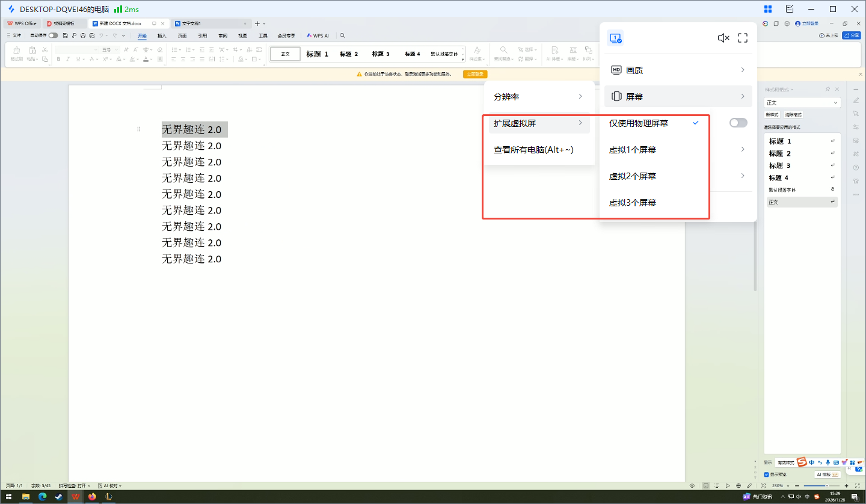Toggle the 自动保存 auto-save switch
Image resolution: width=866 pixels, height=504 pixels.
coord(54,35)
